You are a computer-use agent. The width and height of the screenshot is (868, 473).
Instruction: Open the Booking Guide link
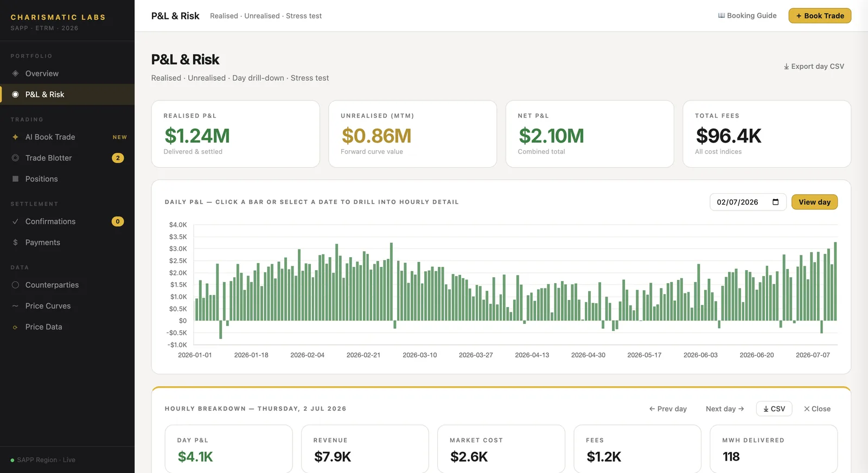(747, 16)
